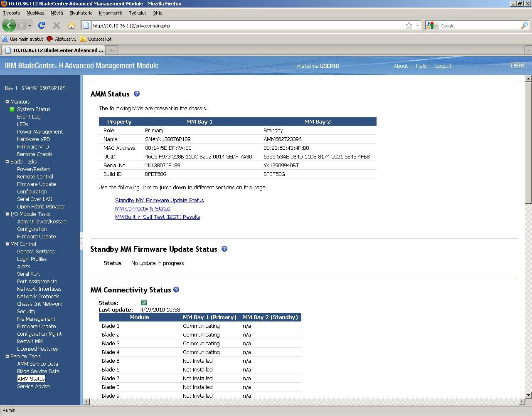Jump to Standby MM Firmware Update Status link
The width and height of the screenshot is (532, 416).
click(x=160, y=200)
